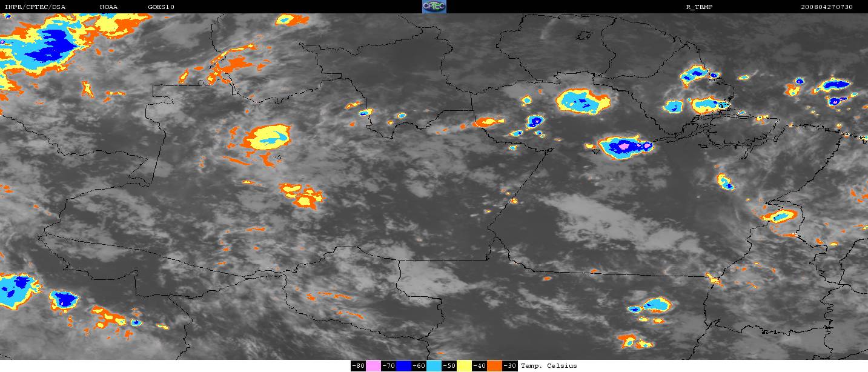868x372 pixels.
Task: Click the 200804270730 timestamp
Action: 826,7
